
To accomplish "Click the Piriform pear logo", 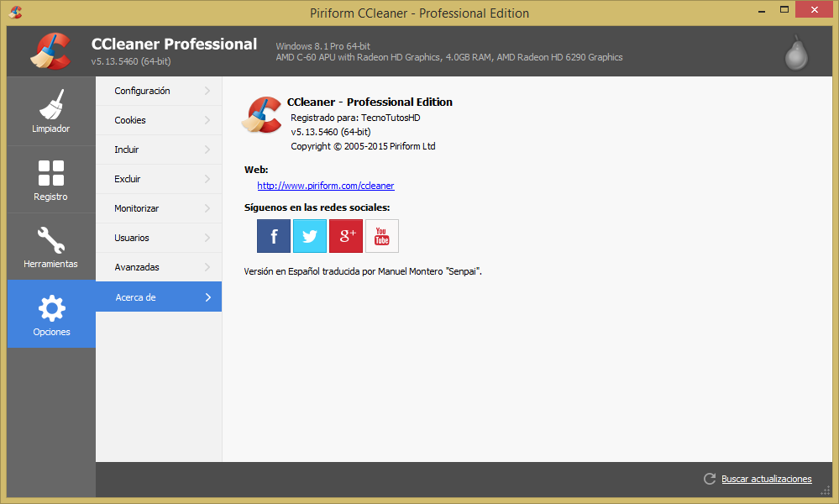I will click(796, 52).
